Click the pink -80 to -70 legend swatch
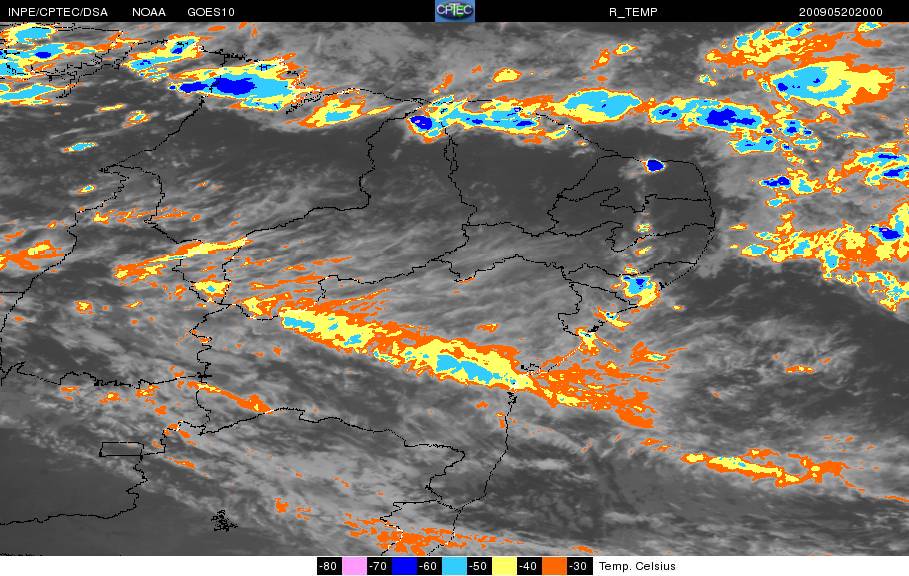Image resolution: width=909 pixels, height=576 pixels. coord(354,566)
